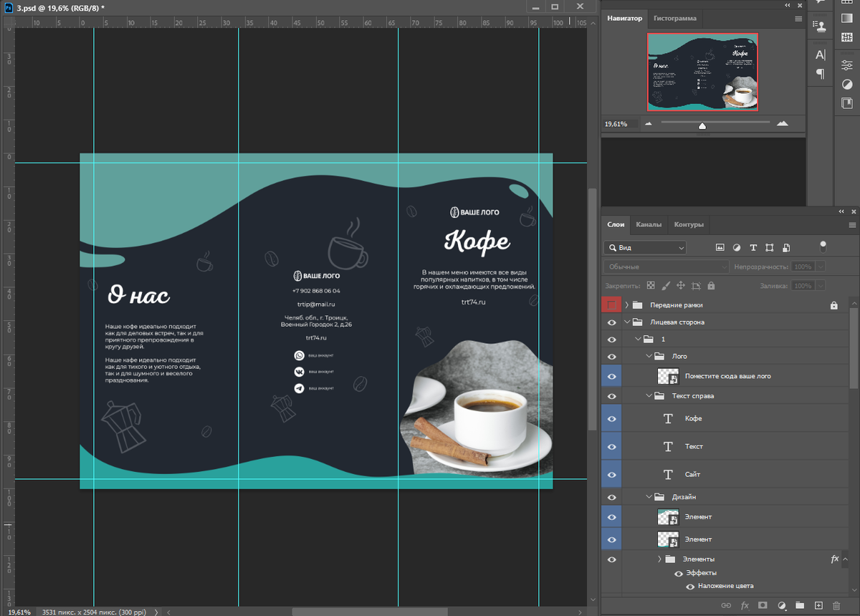Select the Навигатор tab
Image resolution: width=860 pixels, height=616 pixels.
coord(625,18)
